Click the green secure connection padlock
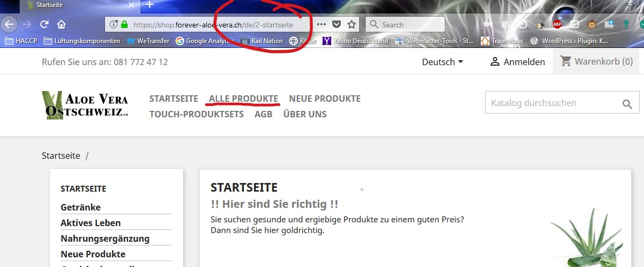The width and height of the screenshot is (644, 267). coord(124,25)
